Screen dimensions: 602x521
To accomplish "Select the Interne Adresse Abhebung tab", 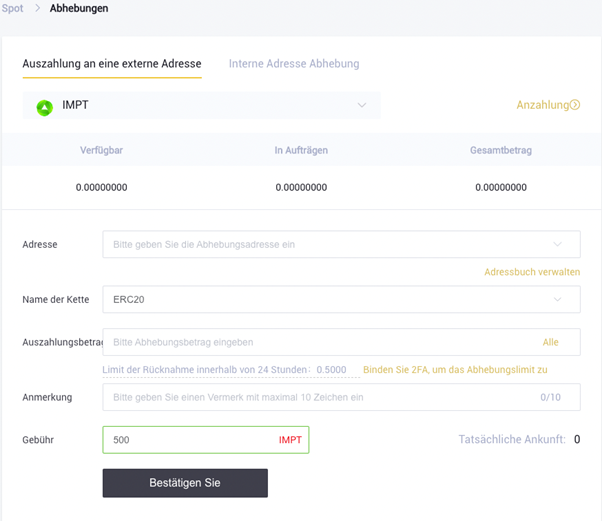I will pos(294,63).
